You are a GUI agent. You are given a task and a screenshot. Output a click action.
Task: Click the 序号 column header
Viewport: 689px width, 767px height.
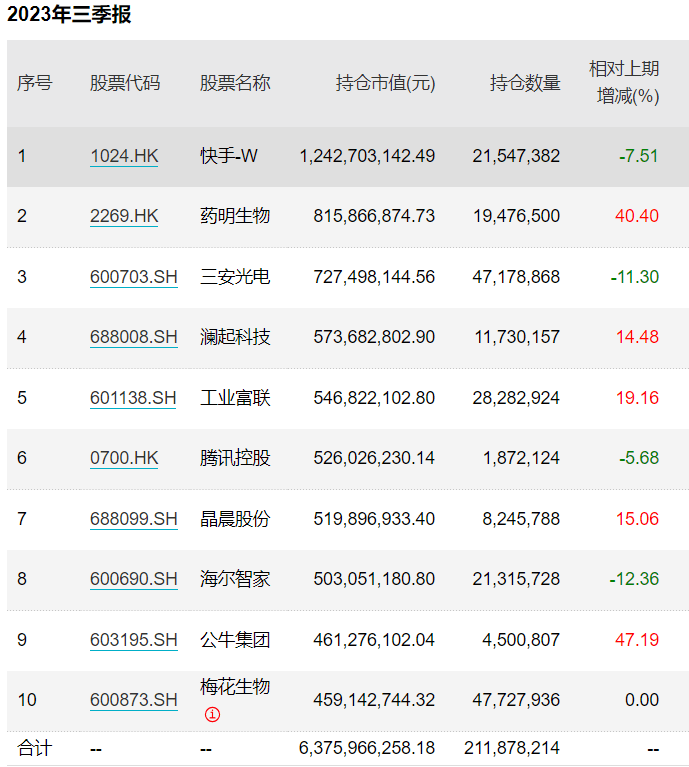[x=35, y=83]
